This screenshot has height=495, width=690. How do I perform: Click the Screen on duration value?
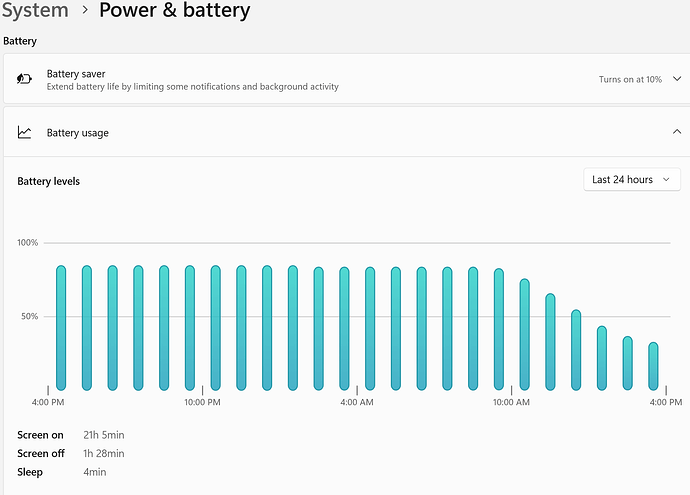104,435
